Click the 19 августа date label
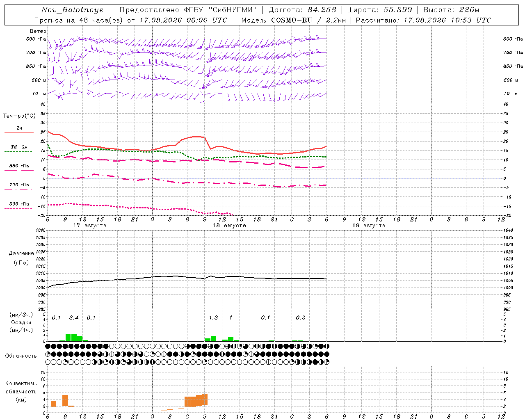The height and width of the screenshot is (420, 525). pyautogui.click(x=369, y=226)
